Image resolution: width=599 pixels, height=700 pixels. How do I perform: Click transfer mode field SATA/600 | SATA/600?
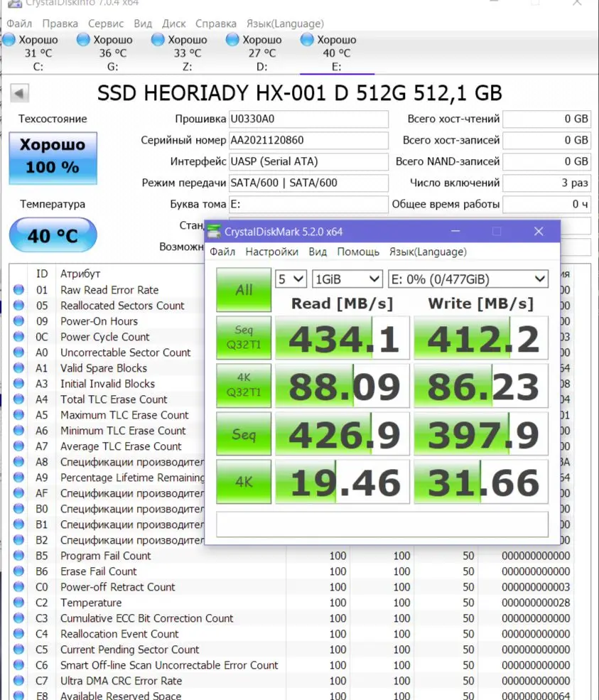[308, 183]
